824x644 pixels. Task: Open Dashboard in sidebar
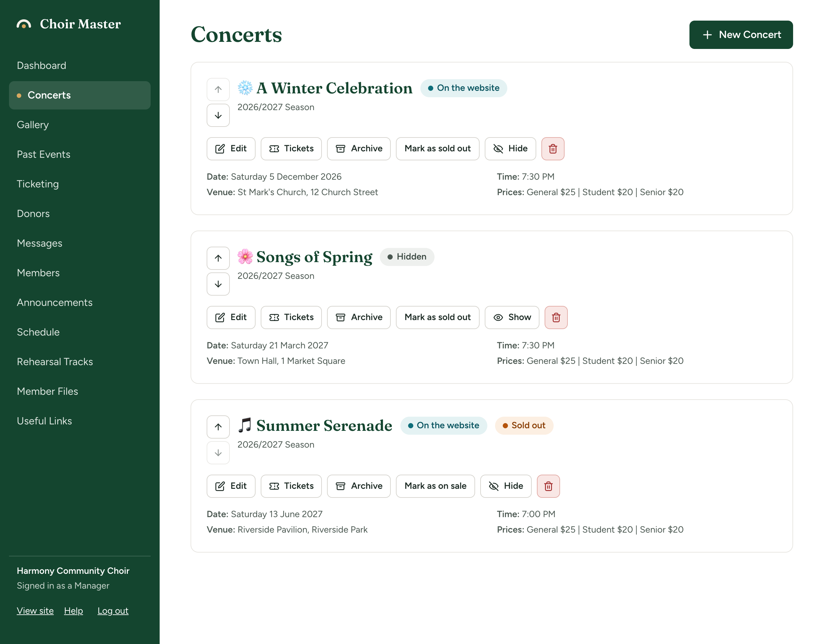pyautogui.click(x=80, y=66)
